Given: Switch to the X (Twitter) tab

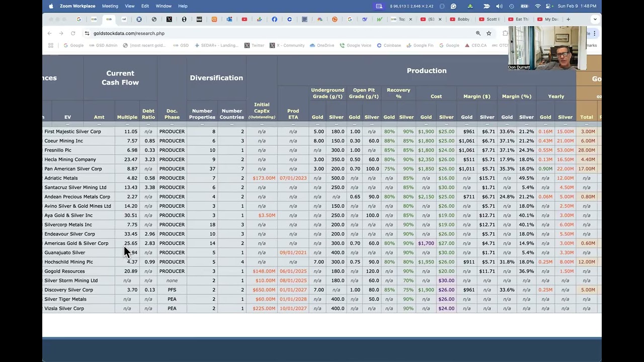Looking at the screenshot, I should pyautogui.click(x=169, y=19).
